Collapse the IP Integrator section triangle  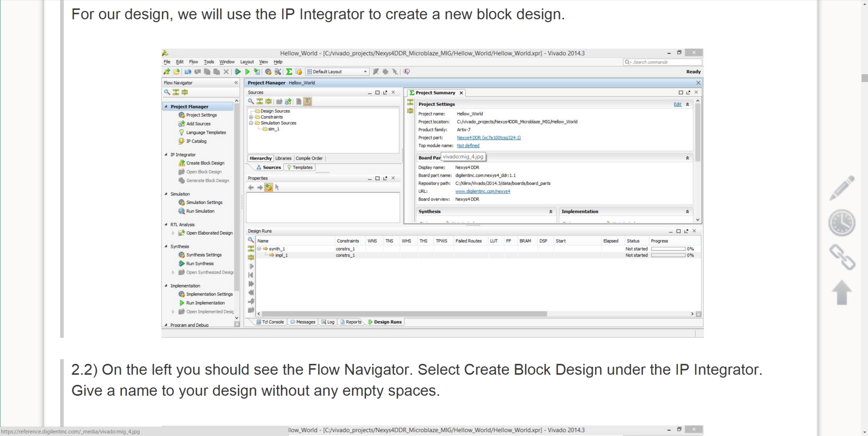166,155
